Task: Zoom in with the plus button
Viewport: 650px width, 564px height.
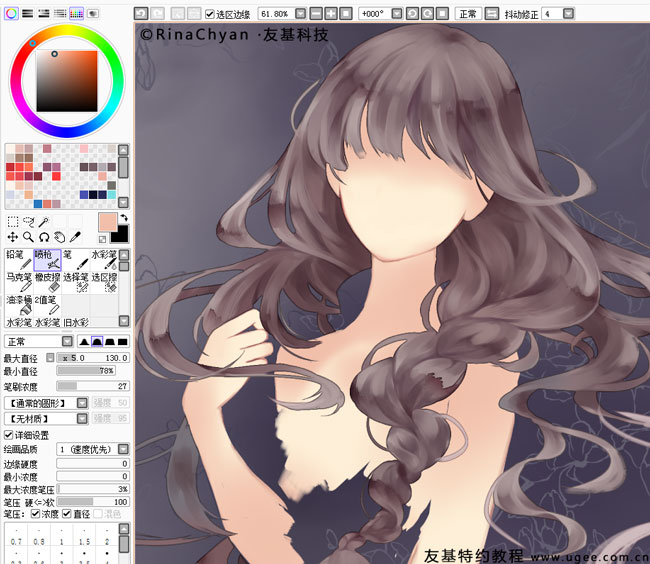Action: point(331,14)
